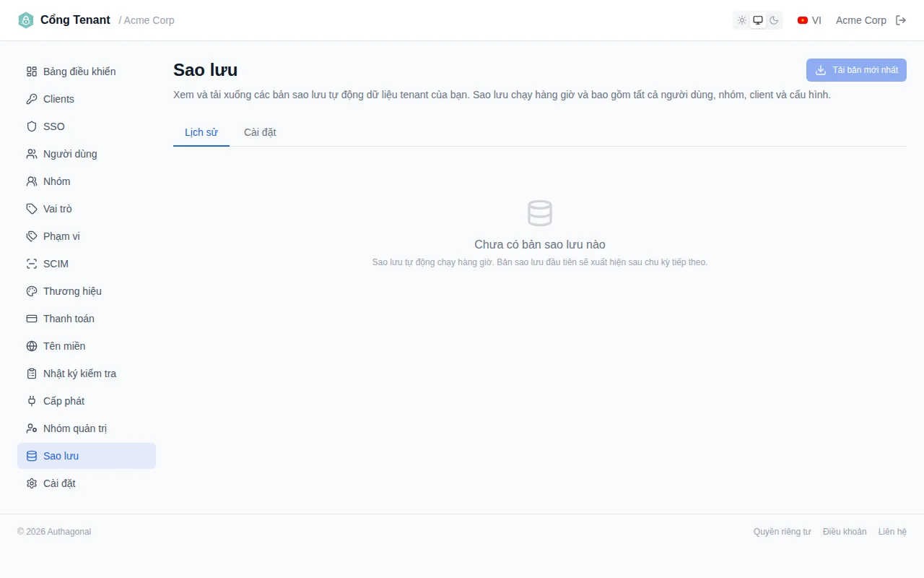Click the Cổng Tenant hexagon logo icon
924x578 pixels.
26,20
